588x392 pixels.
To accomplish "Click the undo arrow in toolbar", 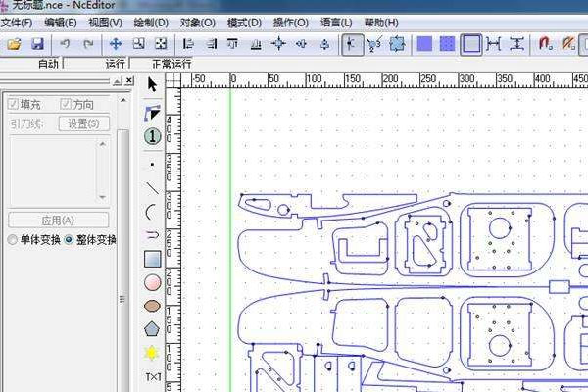I will click(65, 44).
